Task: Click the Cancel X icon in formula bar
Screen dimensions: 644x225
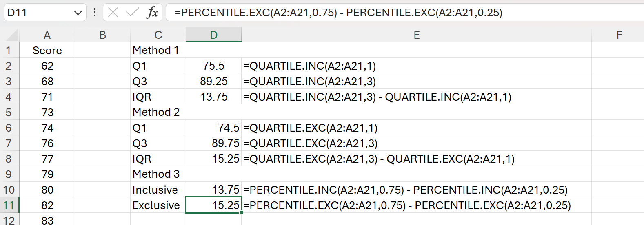Action: coord(113,13)
